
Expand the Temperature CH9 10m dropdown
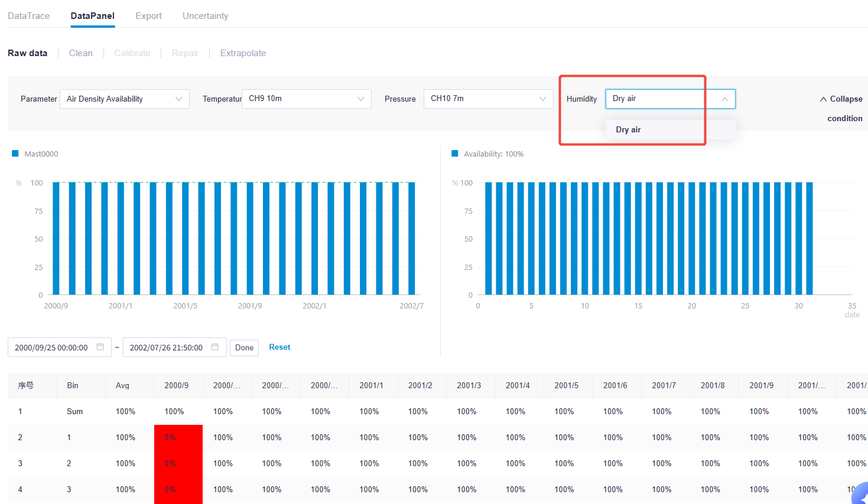coord(306,99)
